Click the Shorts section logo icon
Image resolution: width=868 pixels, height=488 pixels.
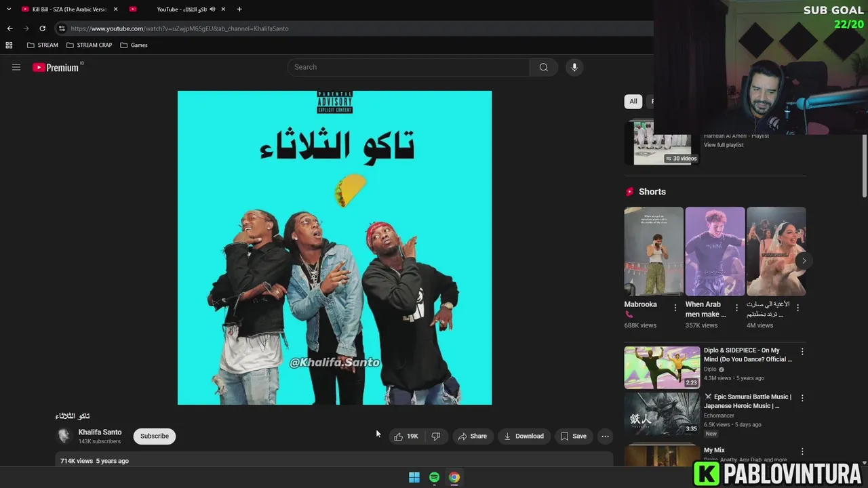point(630,192)
